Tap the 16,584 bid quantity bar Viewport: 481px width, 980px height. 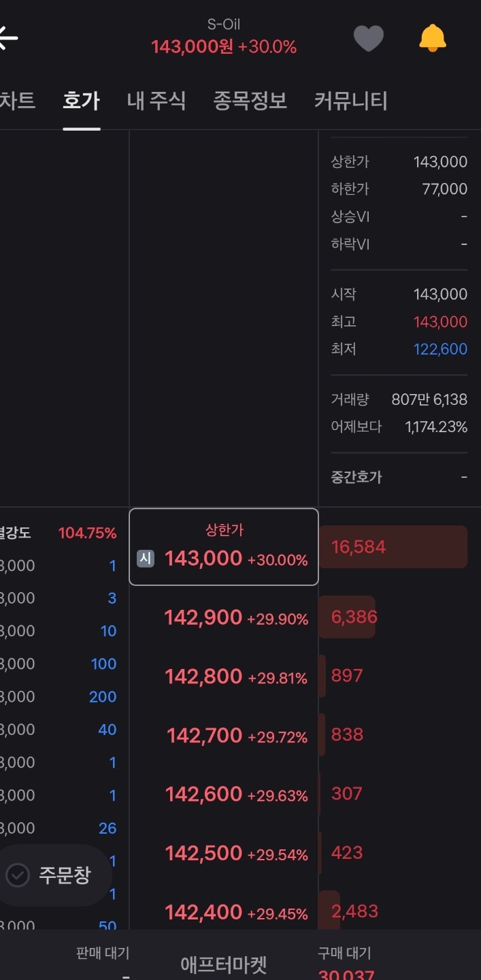click(x=393, y=547)
